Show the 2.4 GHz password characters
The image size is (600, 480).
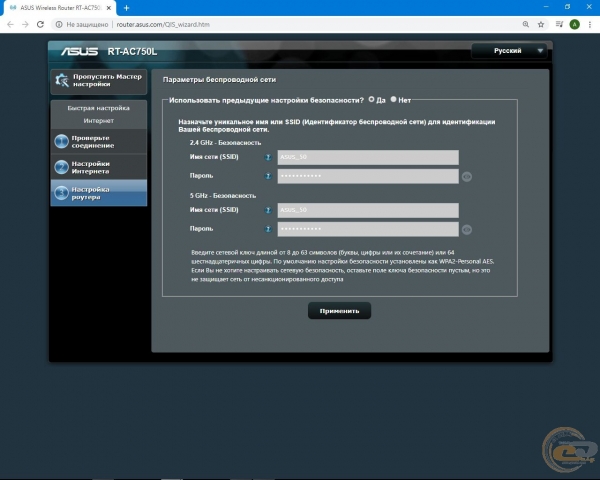(x=466, y=175)
